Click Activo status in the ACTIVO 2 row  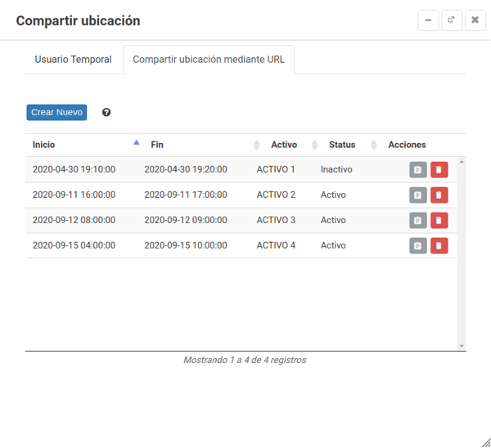tap(333, 195)
